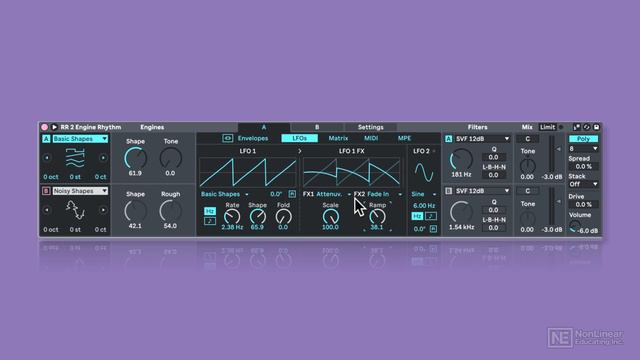
Task: Open the Envelopes section
Action: tap(253, 138)
